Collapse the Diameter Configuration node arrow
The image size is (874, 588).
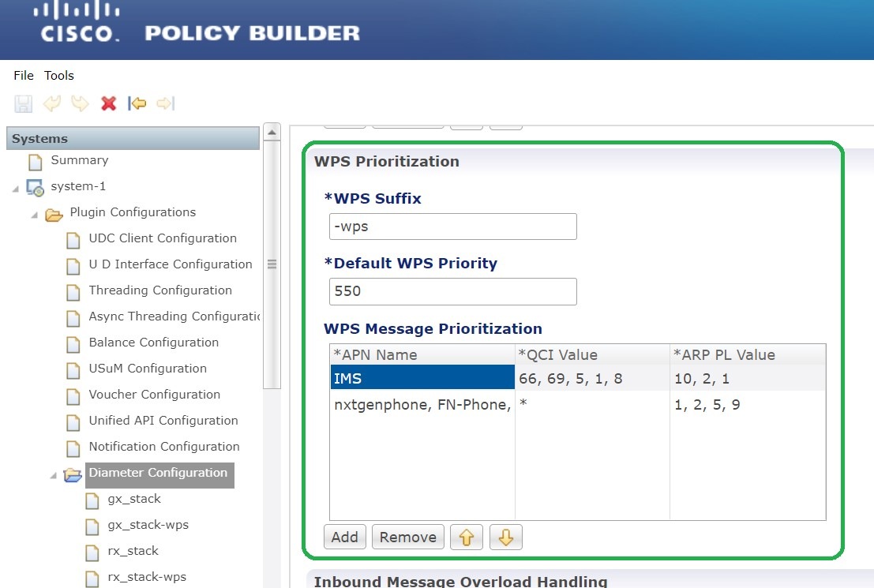click(53, 475)
